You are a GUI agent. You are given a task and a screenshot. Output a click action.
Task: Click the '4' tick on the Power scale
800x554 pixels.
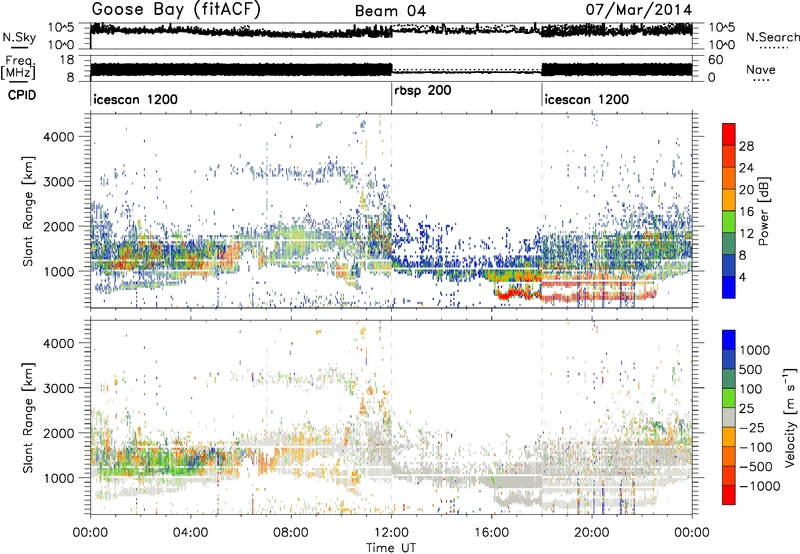click(x=742, y=277)
